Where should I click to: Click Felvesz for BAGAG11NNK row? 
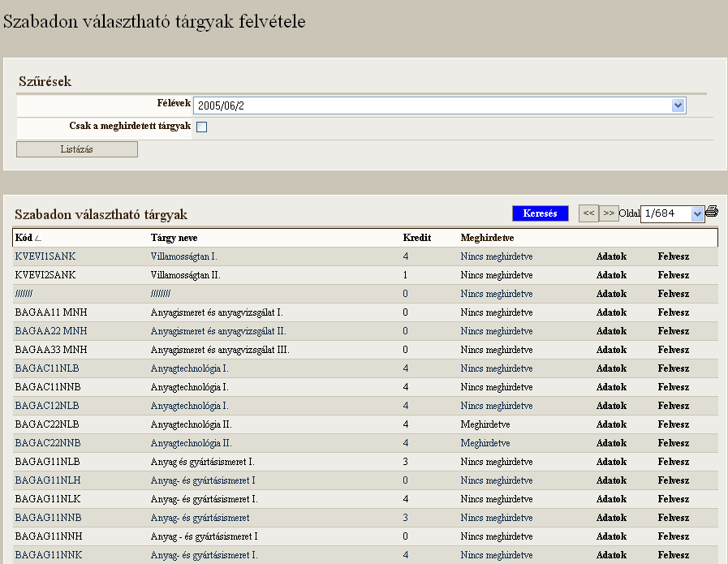(673, 555)
